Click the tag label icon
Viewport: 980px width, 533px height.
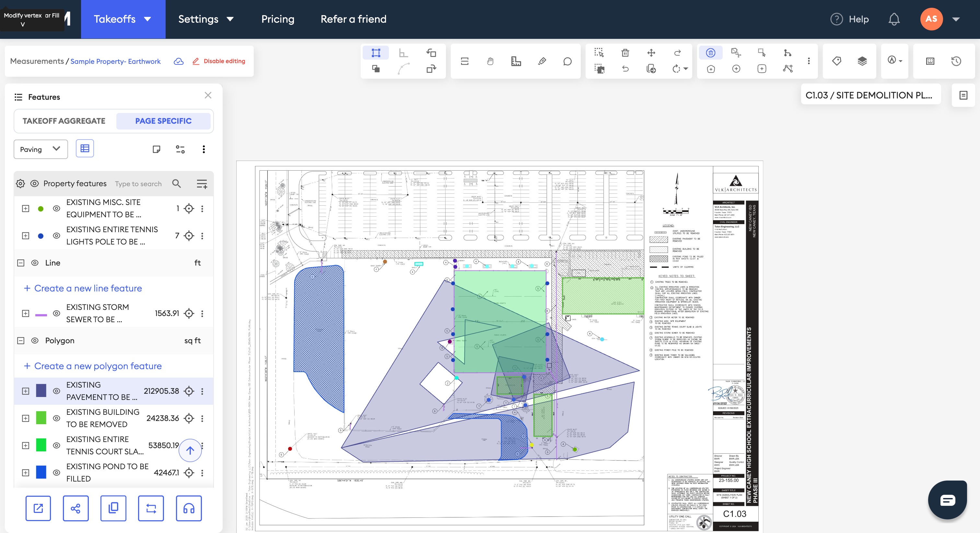pos(836,61)
